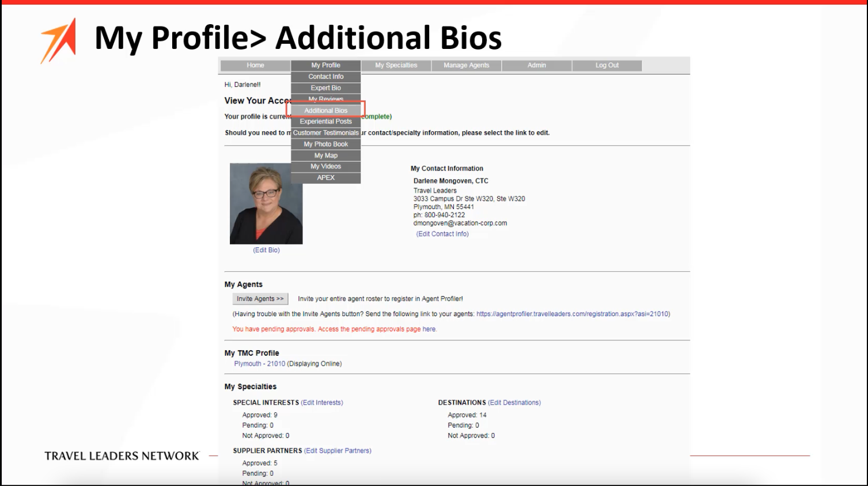
Task: Click Special Interests 'Approved: 9' text
Action: pos(260,415)
